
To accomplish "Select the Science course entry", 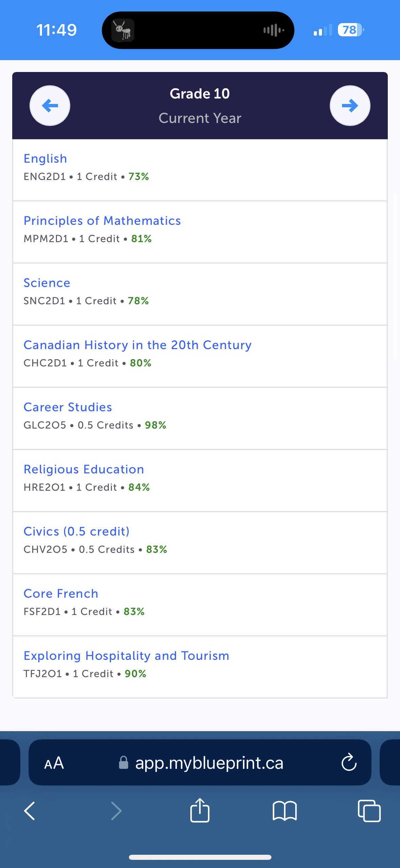I will pos(47,283).
